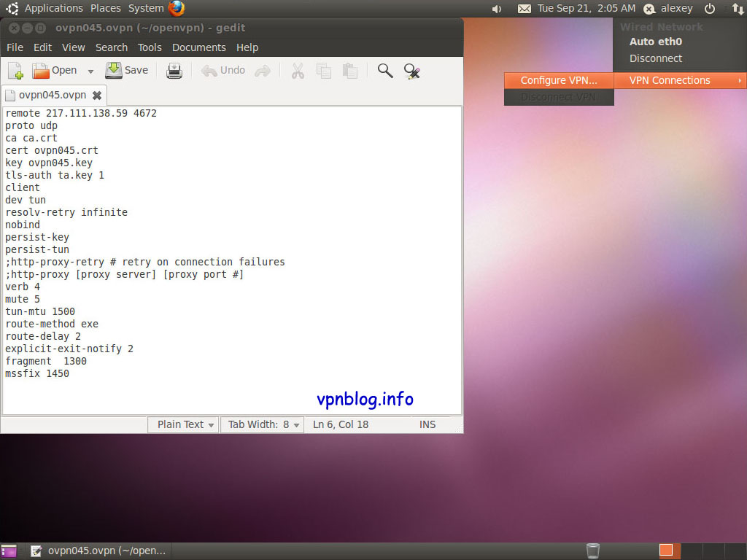
Task: Open the Places menu
Action: (105, 8)
